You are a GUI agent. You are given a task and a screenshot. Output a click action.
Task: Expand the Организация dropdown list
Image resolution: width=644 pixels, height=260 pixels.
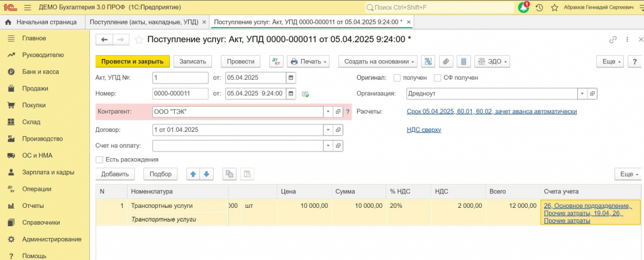click(582, 94)
